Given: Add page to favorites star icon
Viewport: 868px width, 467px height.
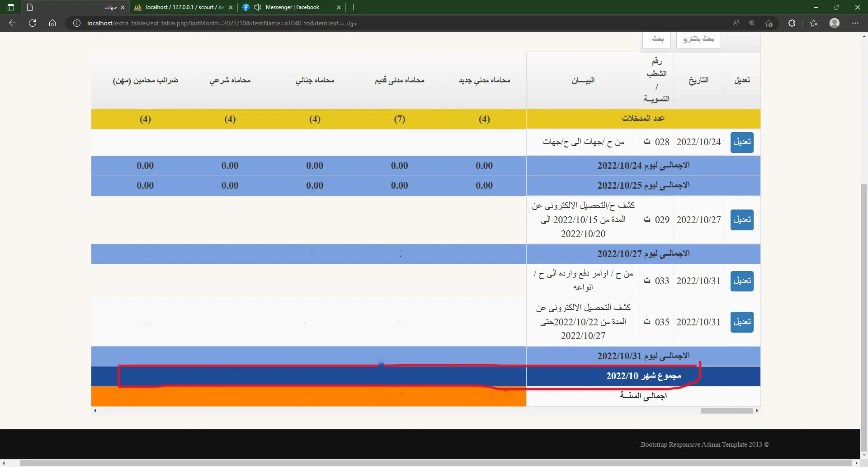Looking at the screenshot, I should (x=769, y=23).
